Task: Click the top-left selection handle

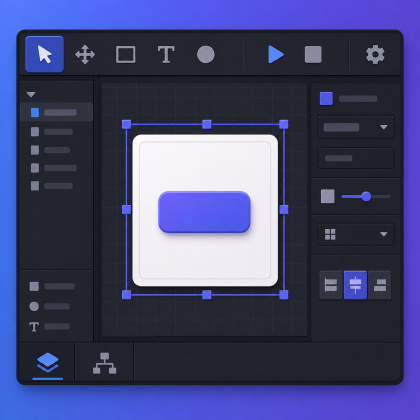Action: click(x=127, y=124)
